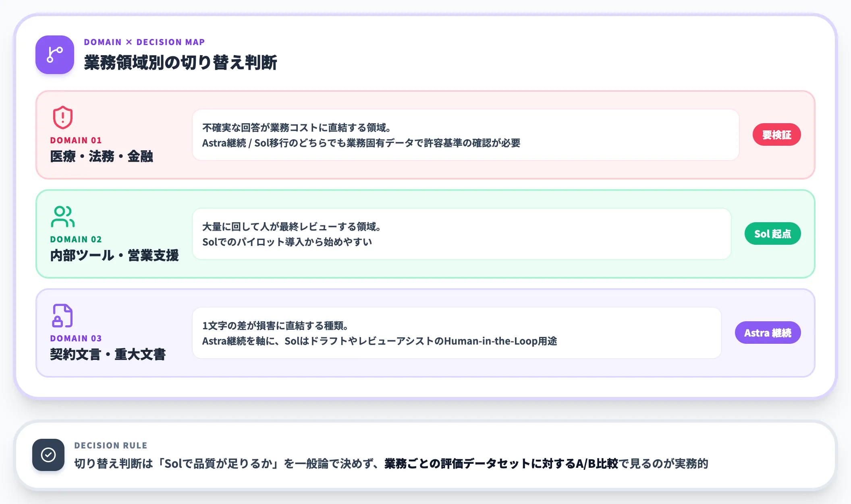Click the purple Astra 継続 badge
This screenshot has width=851, height=504.
[768, 333]
